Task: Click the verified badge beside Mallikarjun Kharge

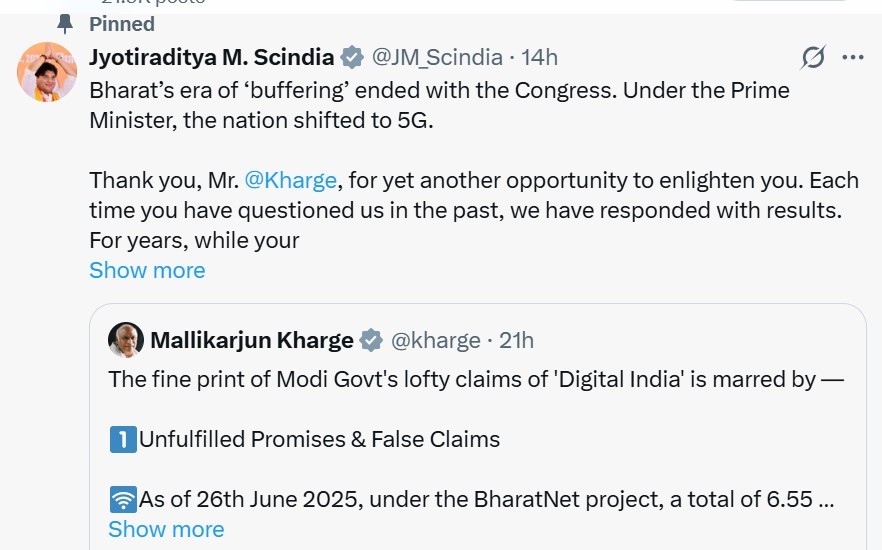Action: [371, 341]
